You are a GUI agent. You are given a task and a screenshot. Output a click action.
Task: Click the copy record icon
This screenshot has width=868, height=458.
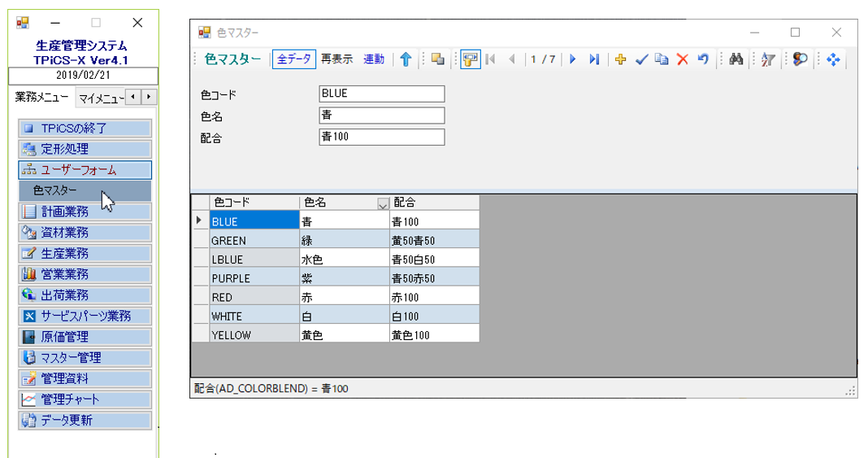(x=662, y=59)
